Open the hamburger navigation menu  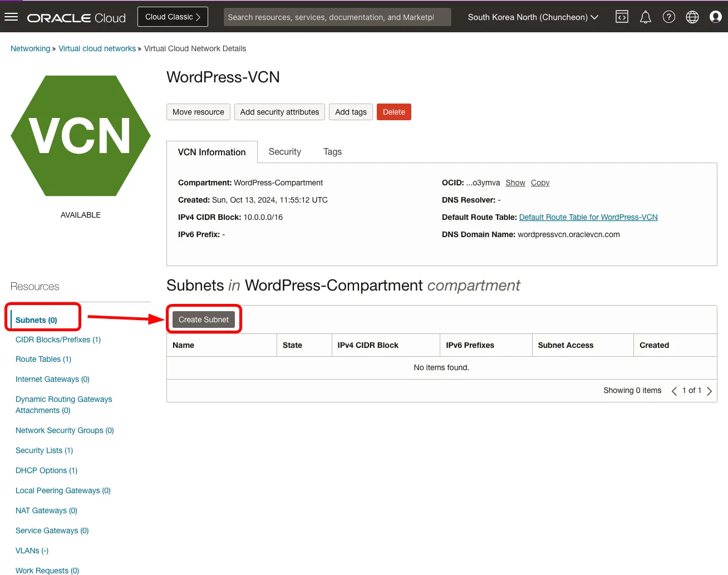coord(11,17)
